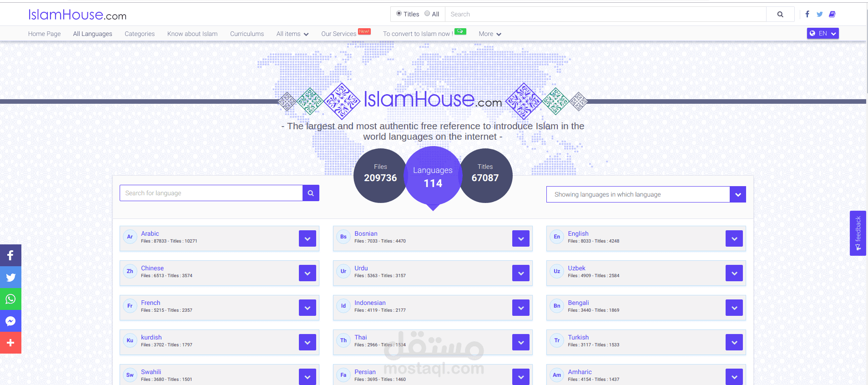
Task: Open the EN site language dropdown
Action: pos(823,33)
